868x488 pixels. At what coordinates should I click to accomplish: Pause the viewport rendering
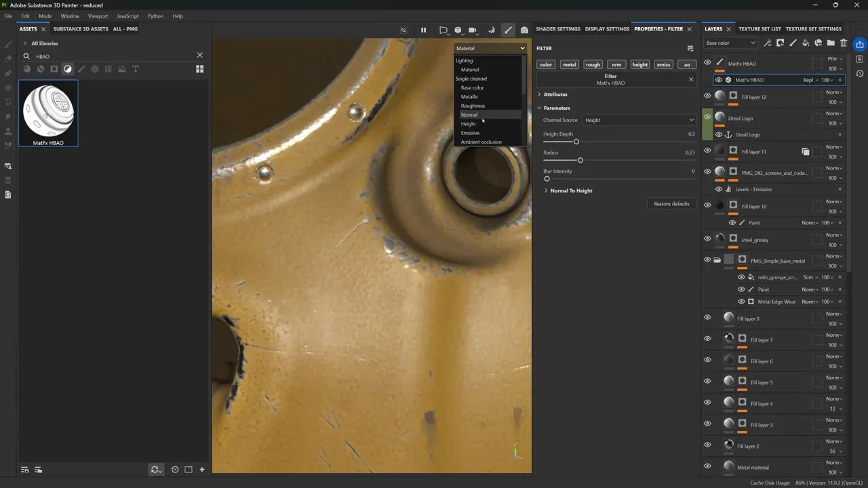[x=423, y=30]
